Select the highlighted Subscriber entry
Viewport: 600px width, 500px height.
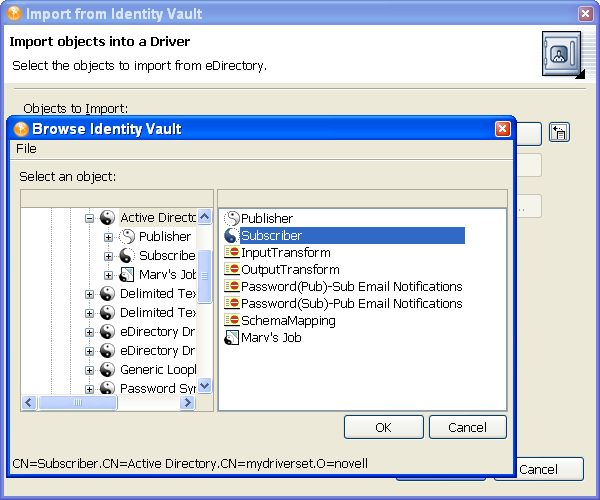click(x=352, y=236)
